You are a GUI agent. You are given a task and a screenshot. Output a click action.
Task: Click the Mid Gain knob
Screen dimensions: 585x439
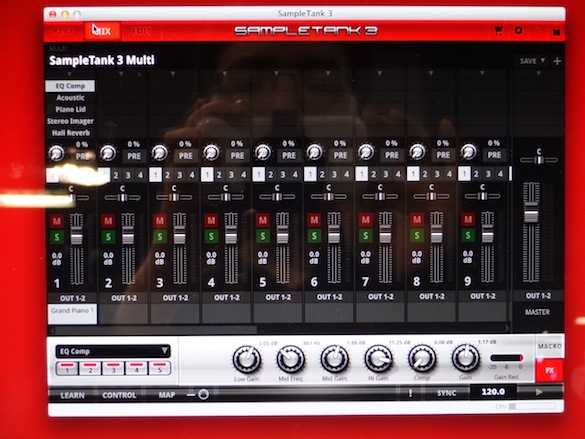[x=335, y=359]
